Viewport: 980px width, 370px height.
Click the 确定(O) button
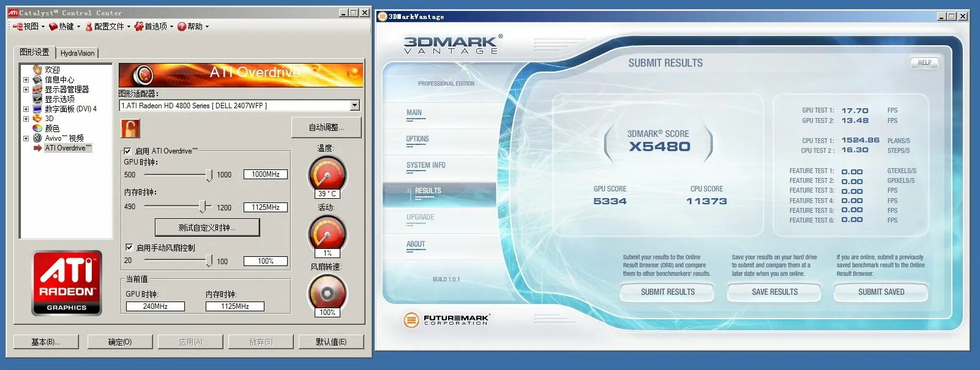(120, 342)
